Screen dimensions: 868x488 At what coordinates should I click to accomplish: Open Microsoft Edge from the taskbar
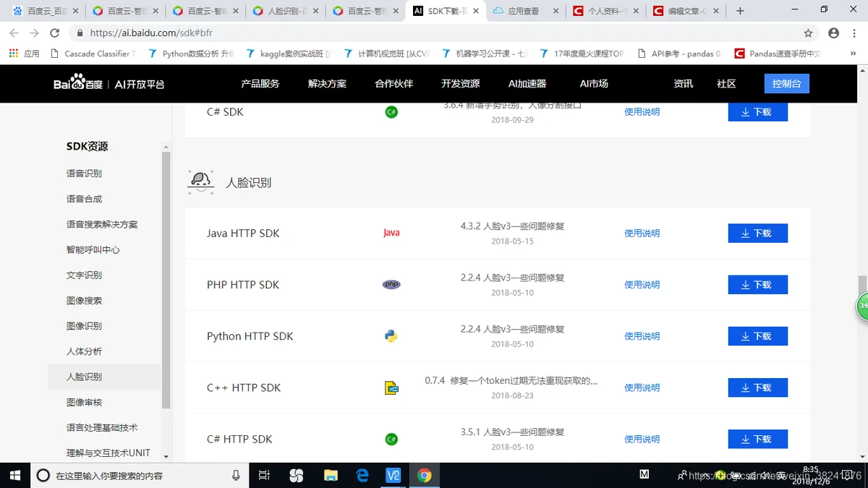(x=362, y=475)
